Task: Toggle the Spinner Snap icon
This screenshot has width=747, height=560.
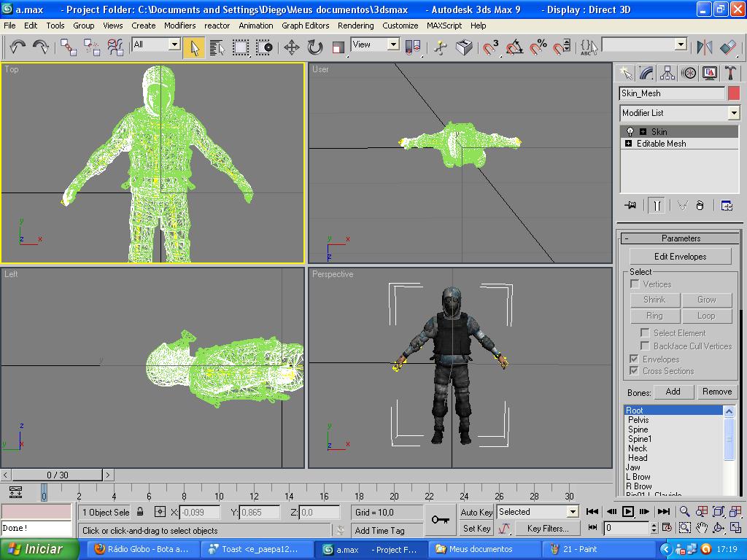Action: 561,47
